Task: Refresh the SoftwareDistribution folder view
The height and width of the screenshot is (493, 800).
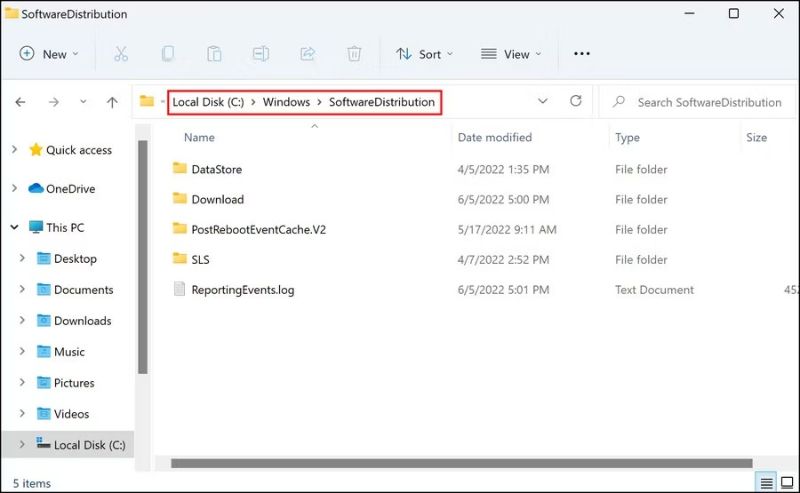Action: (575, 101)
